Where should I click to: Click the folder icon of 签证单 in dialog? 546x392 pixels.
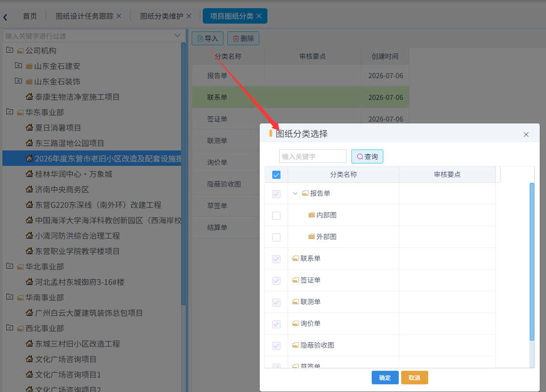[295, 280]
